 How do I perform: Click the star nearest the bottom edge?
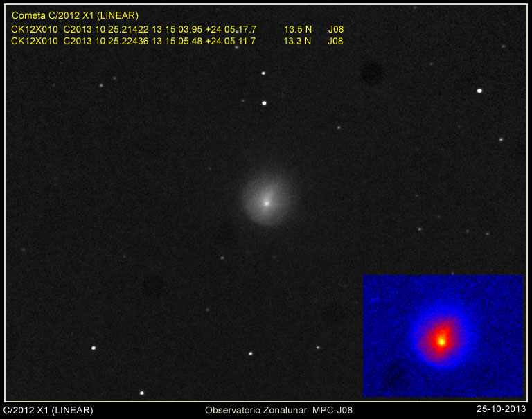(142, 393)
